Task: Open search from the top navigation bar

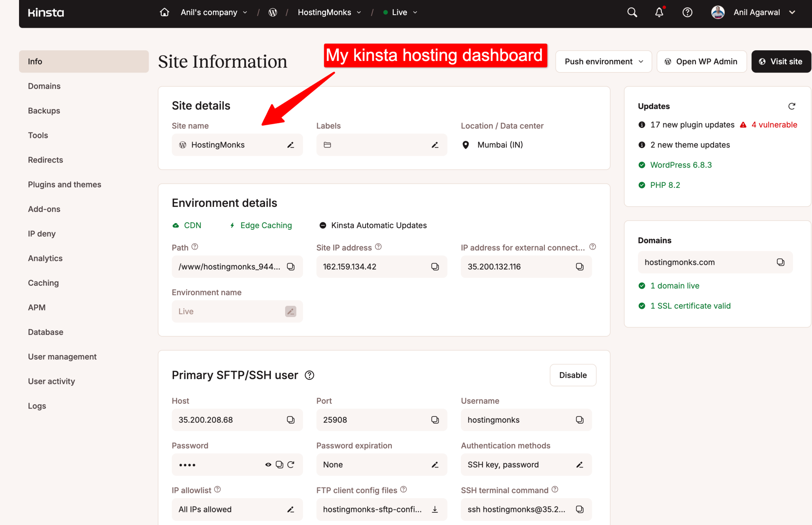Action: tap(632, 12)
